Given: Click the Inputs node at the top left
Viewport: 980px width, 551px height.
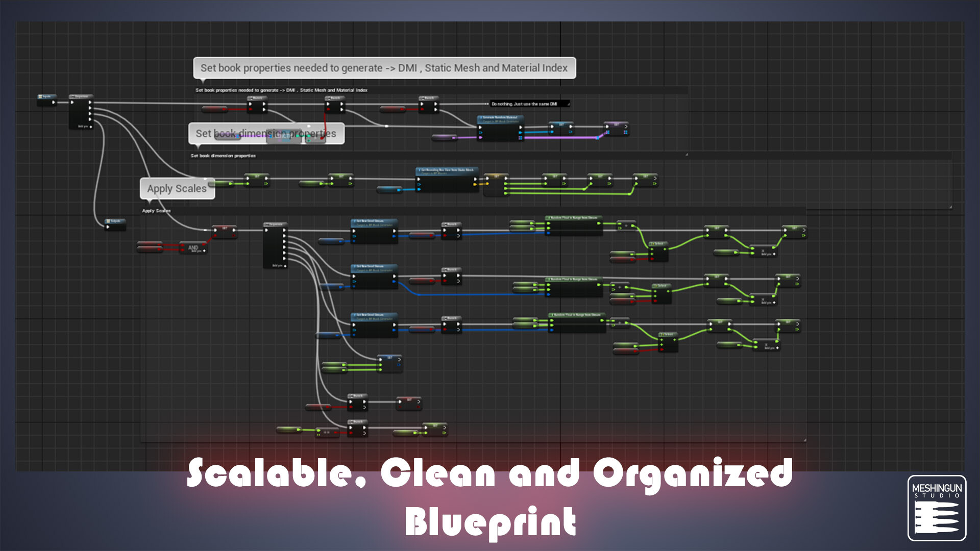Looking at the screenshot, I should [x=47, y=96].
